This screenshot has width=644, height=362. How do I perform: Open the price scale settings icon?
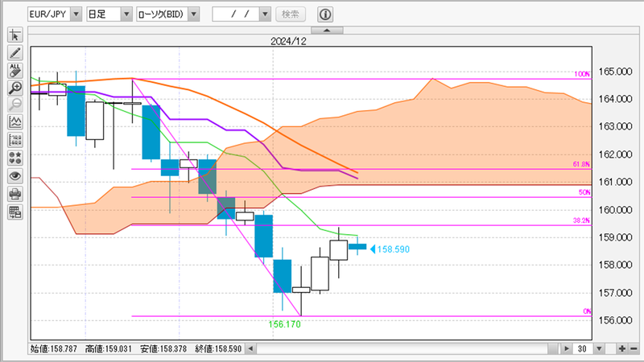[15, 140]
